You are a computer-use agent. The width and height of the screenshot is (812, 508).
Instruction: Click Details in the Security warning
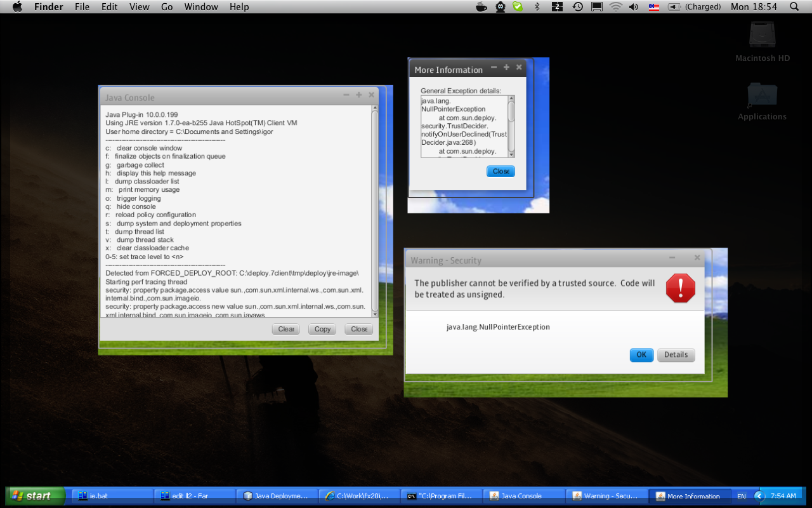[x=676, y=355]
